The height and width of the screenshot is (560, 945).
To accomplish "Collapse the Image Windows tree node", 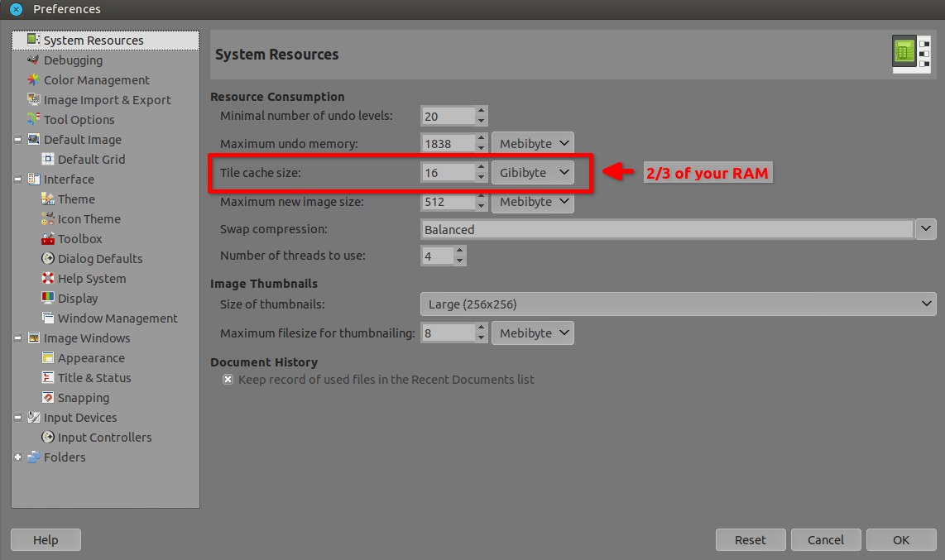I will coord(18,338).
